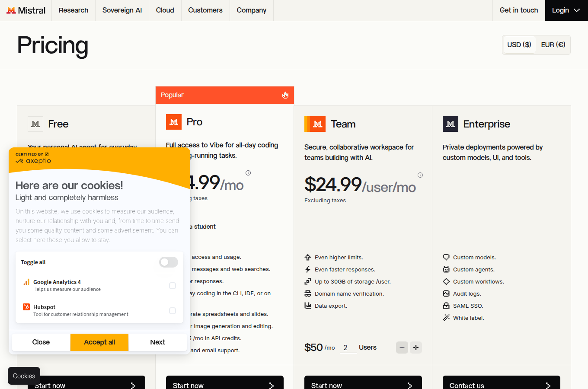Screen dimensions: 588x389
Task: Click the Free plan logo icon
Action: (35, 124)
